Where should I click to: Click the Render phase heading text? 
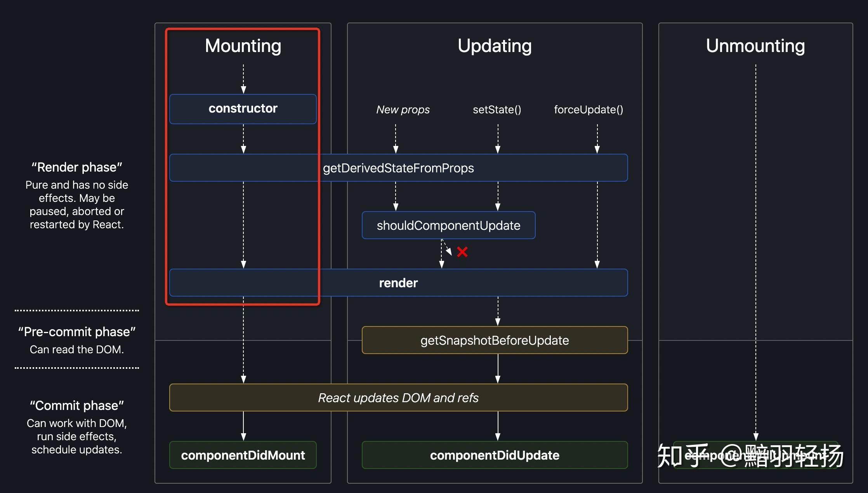pyautogui.click(x=77, y=167)
